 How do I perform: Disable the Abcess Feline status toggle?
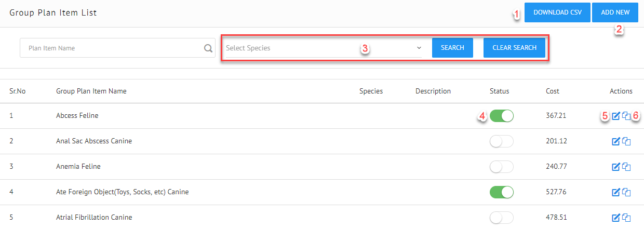[501, 116]
